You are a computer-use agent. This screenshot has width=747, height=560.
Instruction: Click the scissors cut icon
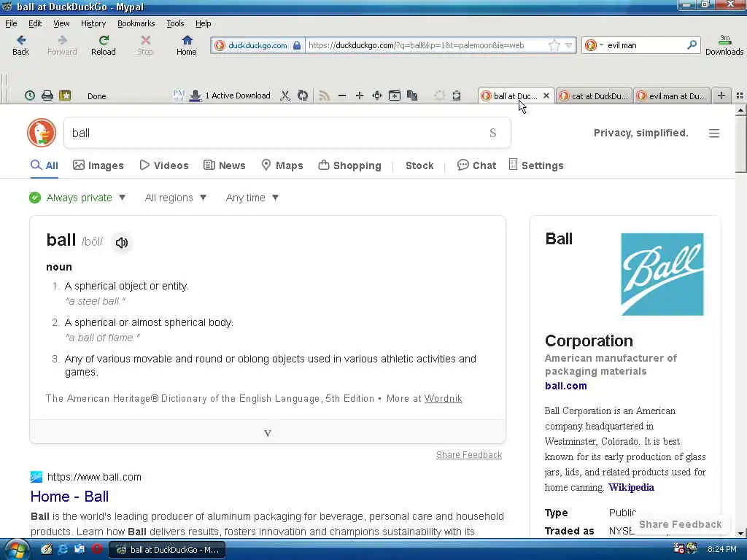285,96
